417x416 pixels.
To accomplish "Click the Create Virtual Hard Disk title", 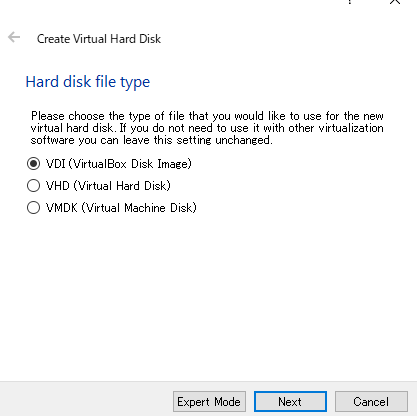I will 99,39.
